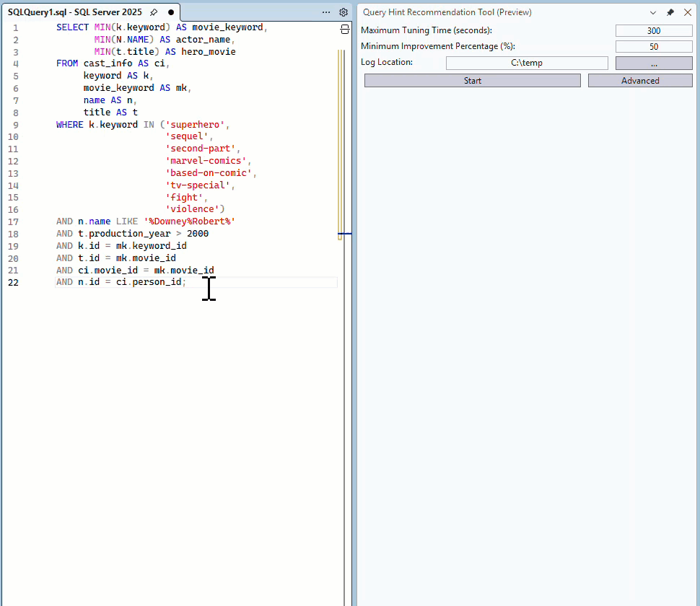Image resolution: width=700 pixels, height=606 pixels.
Task: Open the editor tab overflow ellipsis menu
Action: (326, 12)
